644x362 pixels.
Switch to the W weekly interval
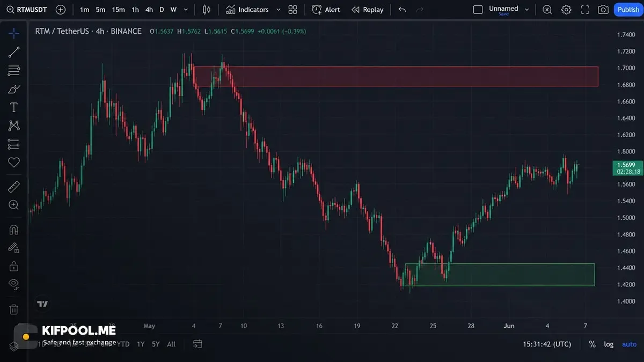173,10
